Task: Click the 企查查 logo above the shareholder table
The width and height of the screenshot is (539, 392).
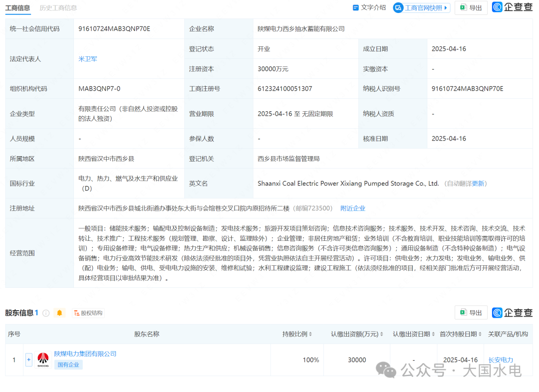Action: 512,313
